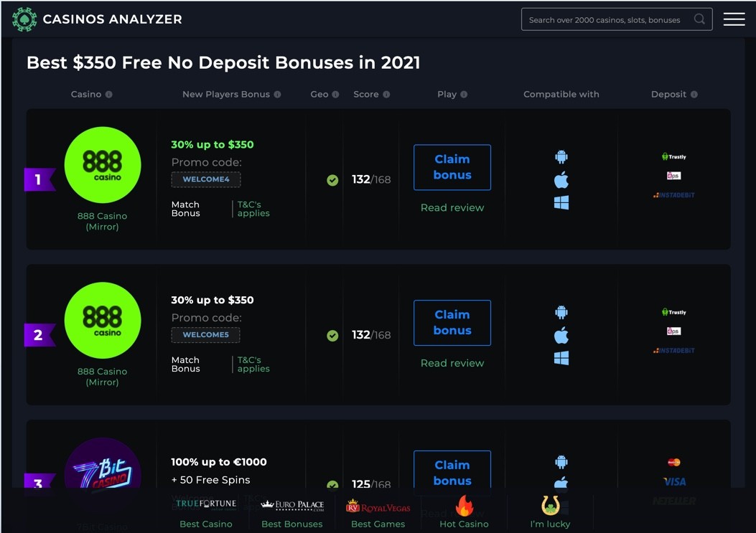Click the 100% up to €1000 bonus title
This screenshot has width=756, height=533.
pos(219,462)
